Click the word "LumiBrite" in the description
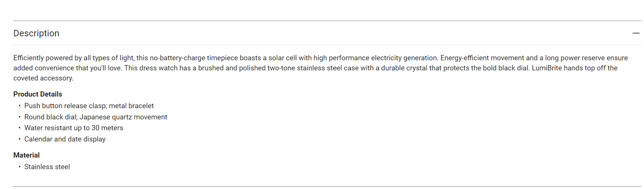This screenshot has width=644, height=189. tap(546, 68)
